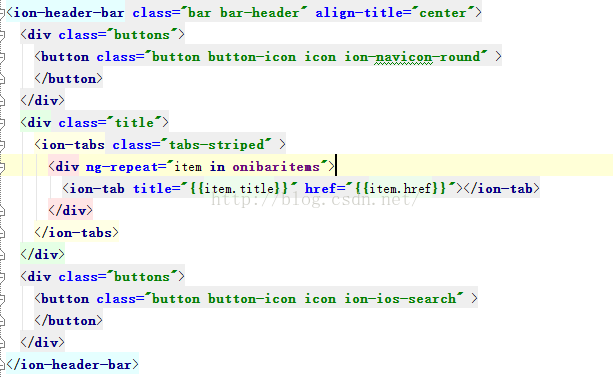Click the ng-repeat attribute name
Screen dimensions: 613x377
coord(121,167)
